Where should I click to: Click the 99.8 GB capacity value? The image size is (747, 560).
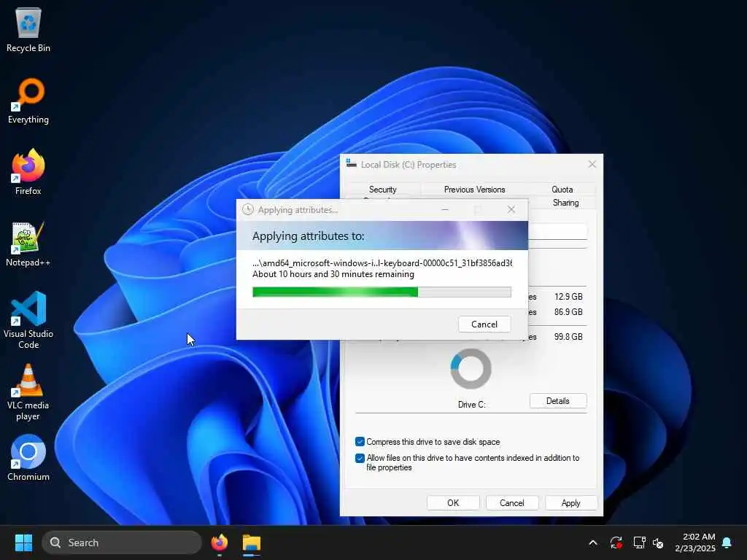coord(568,337)
